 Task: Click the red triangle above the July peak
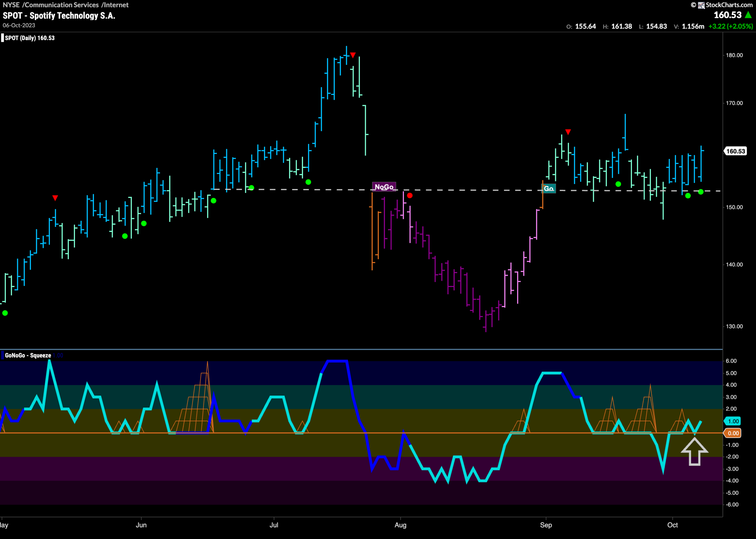click(x=353, y=55)
